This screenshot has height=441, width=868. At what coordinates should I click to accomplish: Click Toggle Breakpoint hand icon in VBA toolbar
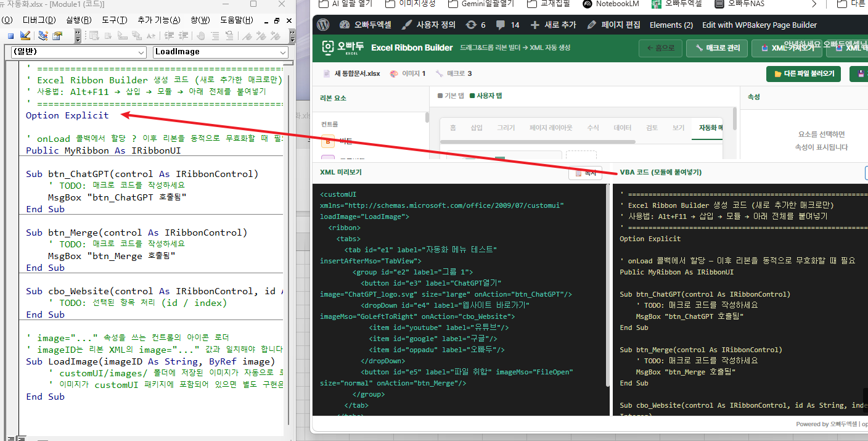click(201, 36)
